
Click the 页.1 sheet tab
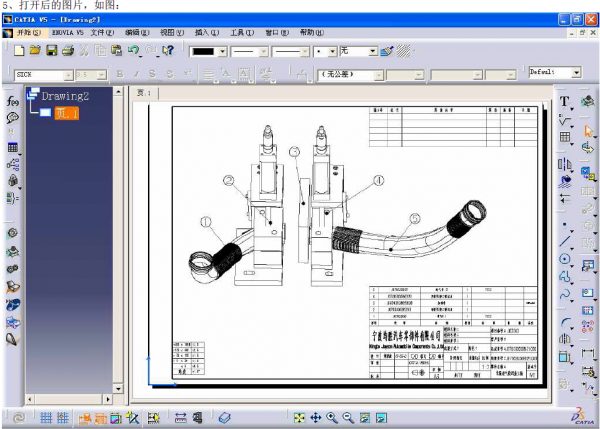coord(143,92)
